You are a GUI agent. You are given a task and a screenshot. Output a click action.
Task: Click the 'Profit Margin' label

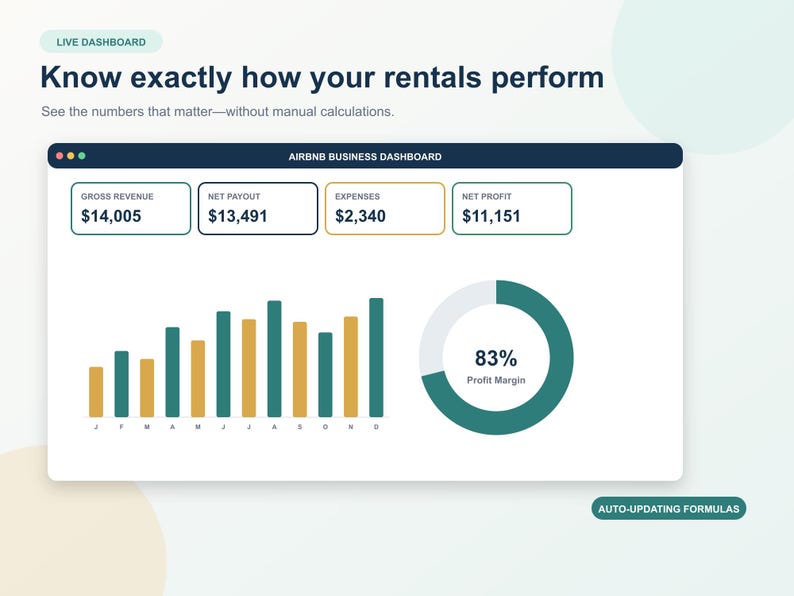point(496,380)
